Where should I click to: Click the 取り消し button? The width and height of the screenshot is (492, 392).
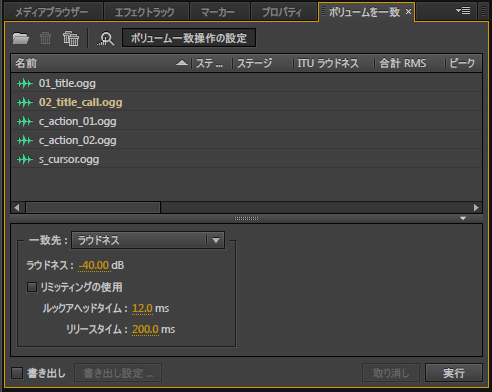(x=391, y=373)
